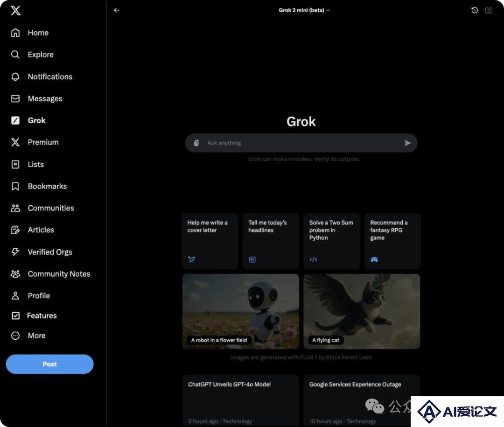Image resolution: width=504 pixels, height=427 pixels.
Task: Click the X logo in the sidebar
Action: click(15, 10)
